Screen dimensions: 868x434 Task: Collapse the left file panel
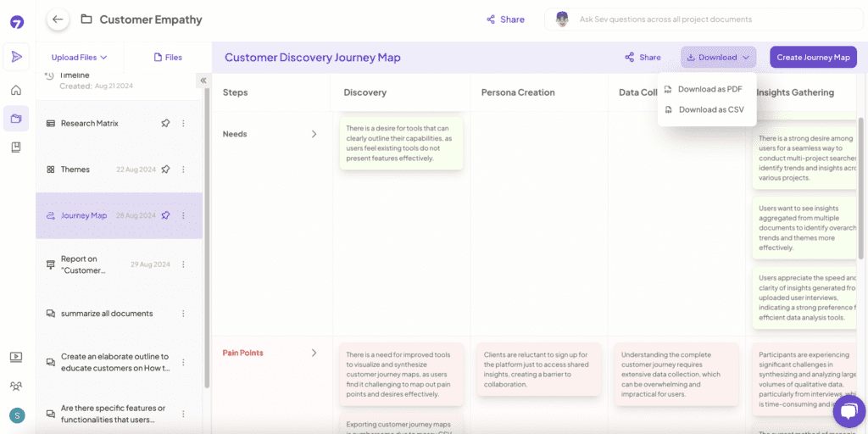[x=203, y=81]
